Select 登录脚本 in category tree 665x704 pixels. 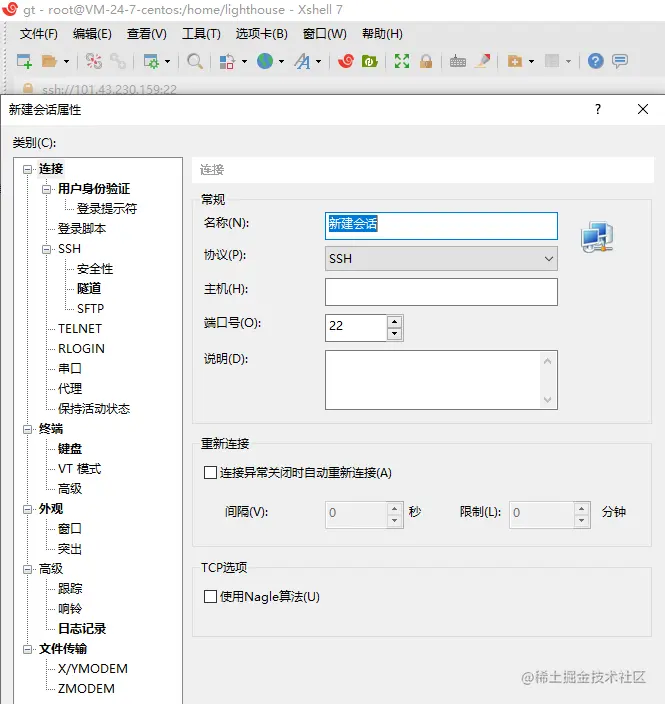point(82,229)
